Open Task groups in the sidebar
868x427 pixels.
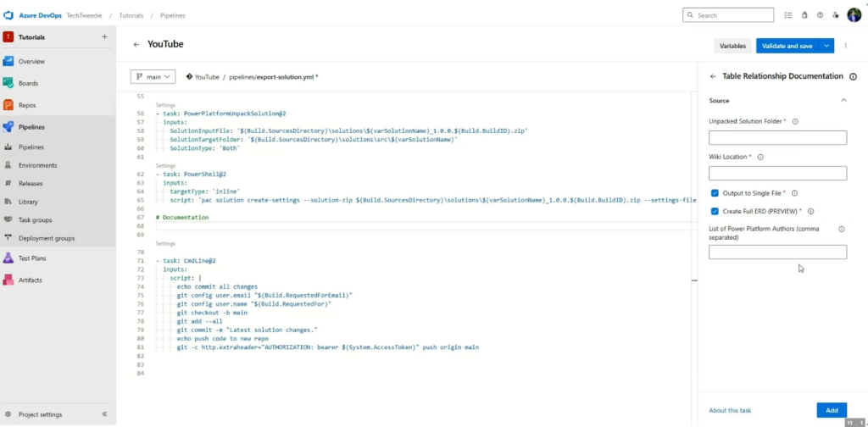pyautogui.click(x=35, y=219)
